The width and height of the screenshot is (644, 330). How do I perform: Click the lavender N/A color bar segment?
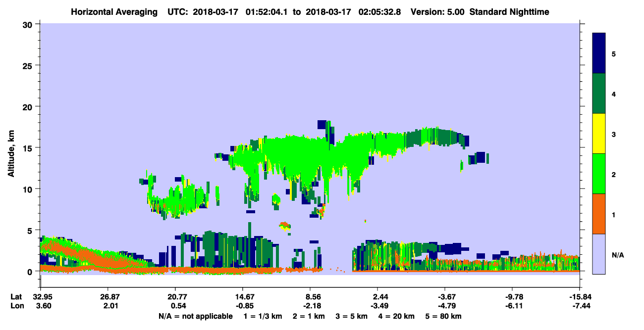coord(599,254)
